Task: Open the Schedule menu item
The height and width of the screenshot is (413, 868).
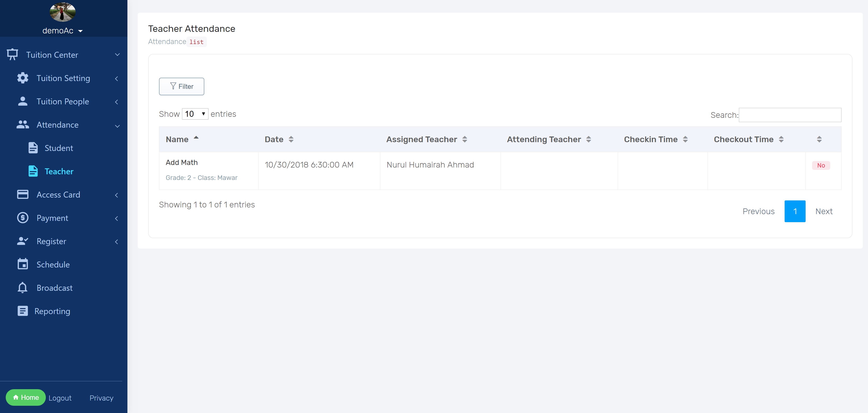Action: pyautogui.click(x=53, y=264)
